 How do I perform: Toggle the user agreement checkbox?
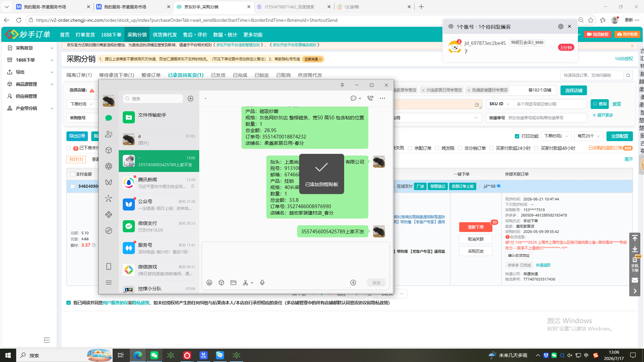pyautogui.click(x=69, y=303)
